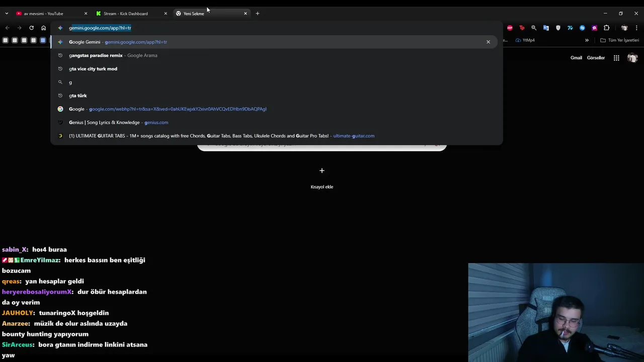
Task: Click chat username qreas
Action: pos(11,281)
